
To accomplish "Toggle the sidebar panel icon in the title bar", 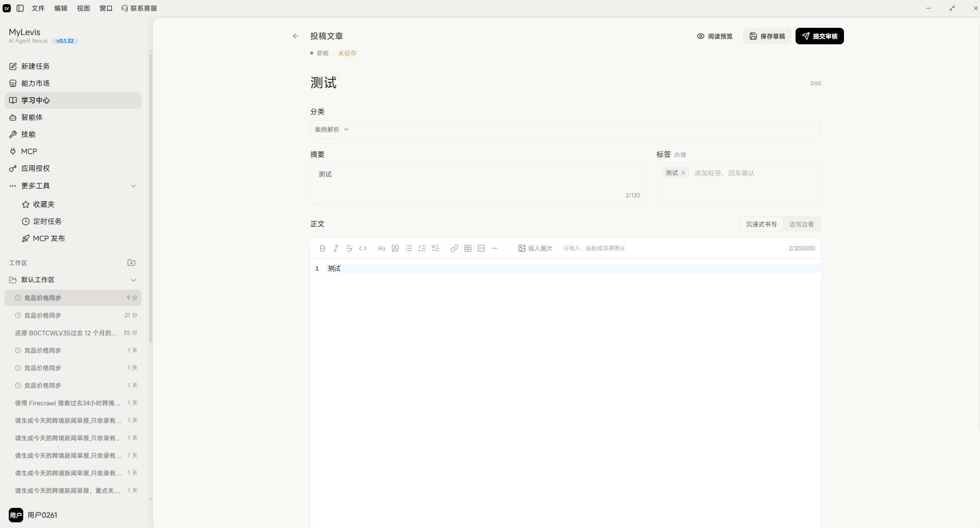I will click(x=20, y=8).
